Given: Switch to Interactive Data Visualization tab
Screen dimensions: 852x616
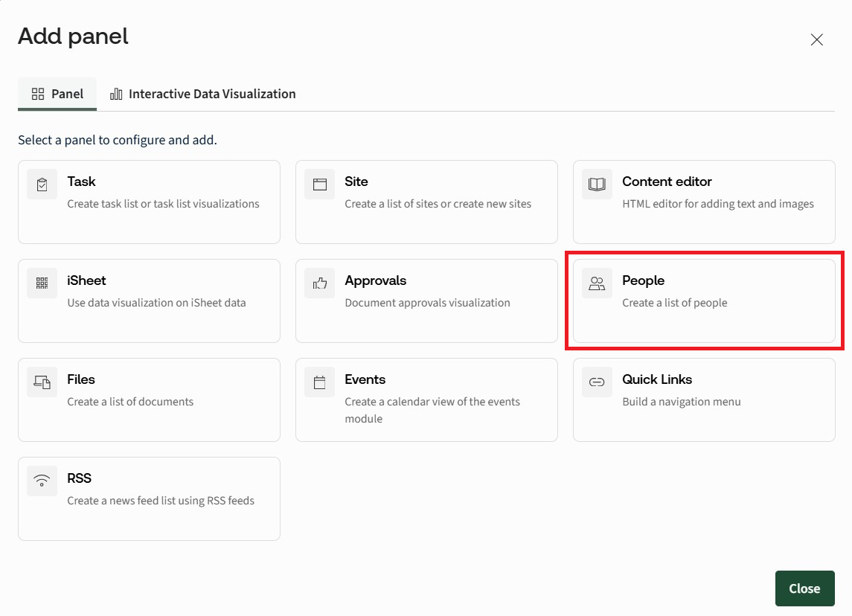Looking at the screenshot, I should (x=202, y=94).
